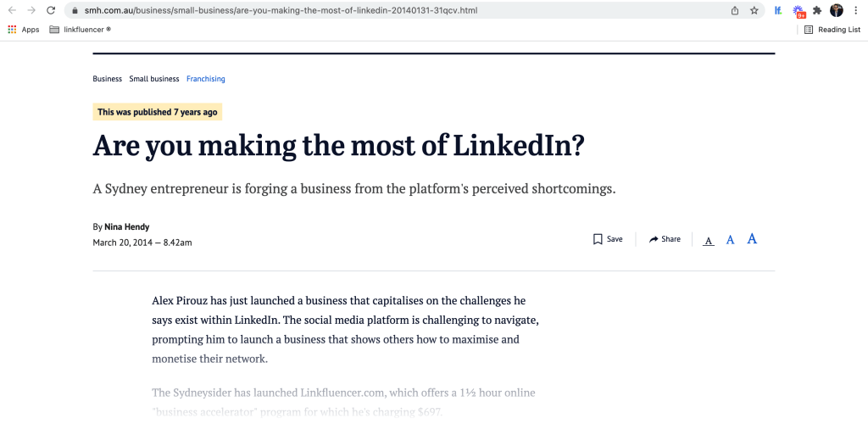Select the small text size A

[x=709, y=241]
